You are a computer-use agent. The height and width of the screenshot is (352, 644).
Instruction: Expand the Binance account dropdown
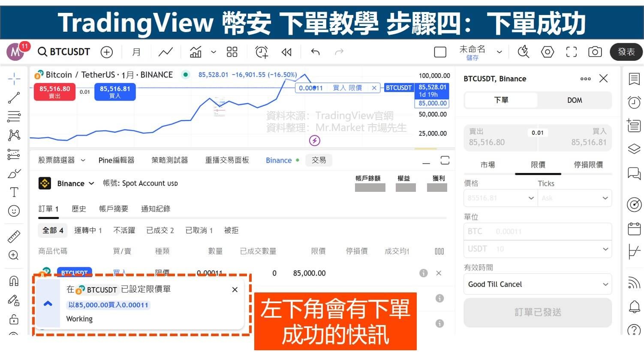91,183
